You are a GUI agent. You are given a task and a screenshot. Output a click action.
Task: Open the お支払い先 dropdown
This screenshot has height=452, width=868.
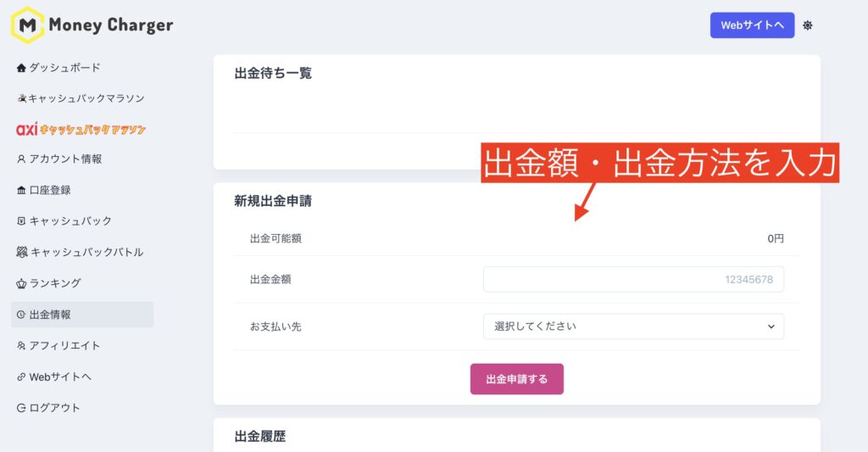click(633, 326)
